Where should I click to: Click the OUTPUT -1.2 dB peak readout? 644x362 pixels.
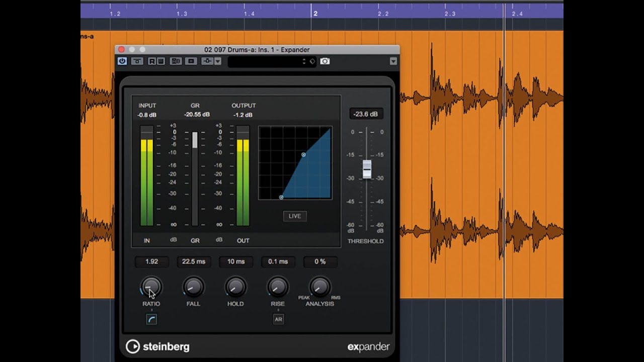[243, 115]
